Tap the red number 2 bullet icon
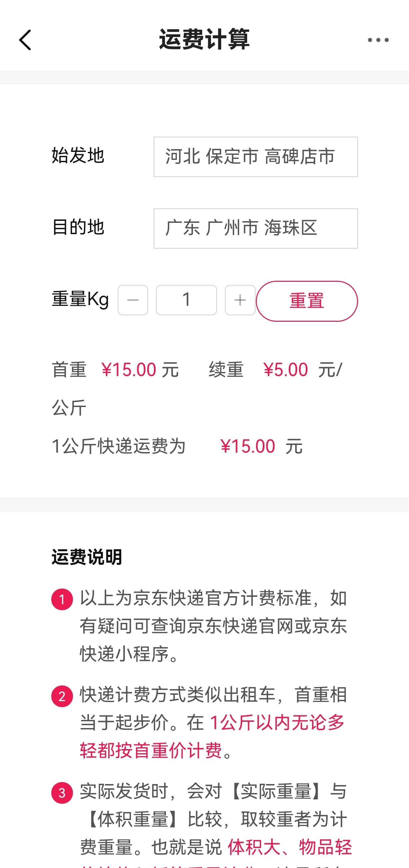 (x=62, y=696)
